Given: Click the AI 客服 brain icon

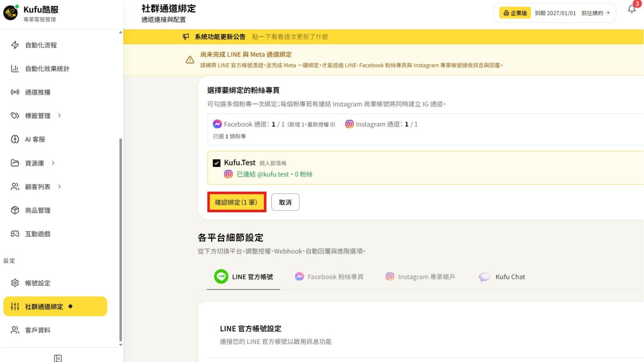Looking at the screenshot, I should (15, 139).
